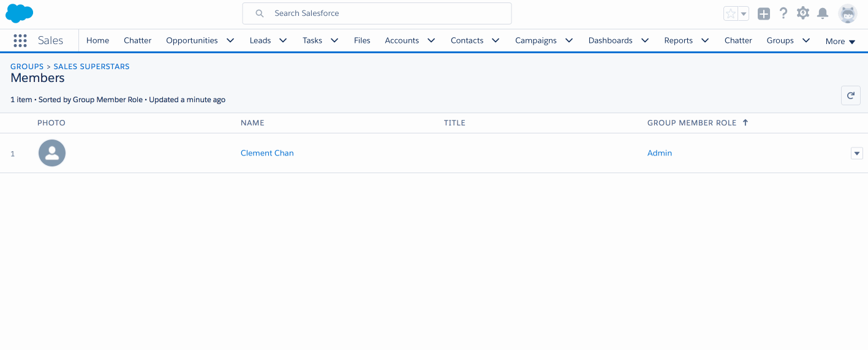Click the Search Salesforce field
Viewport: 868px width, 350px height.
(x=377, y=13)
